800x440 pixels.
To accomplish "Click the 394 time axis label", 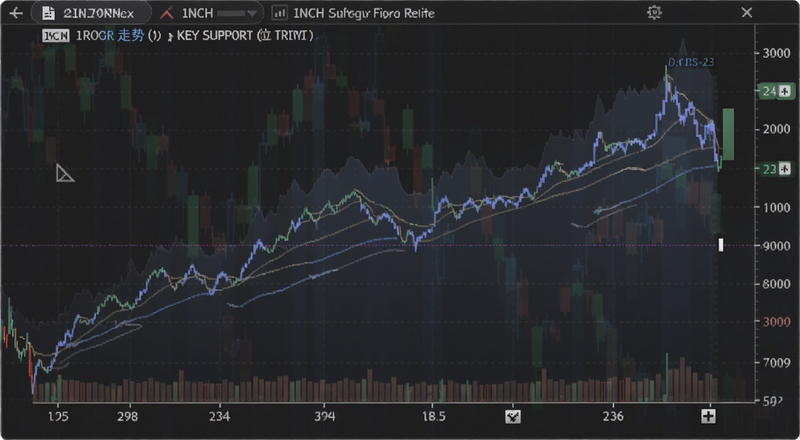I will (x=325, y=417).
